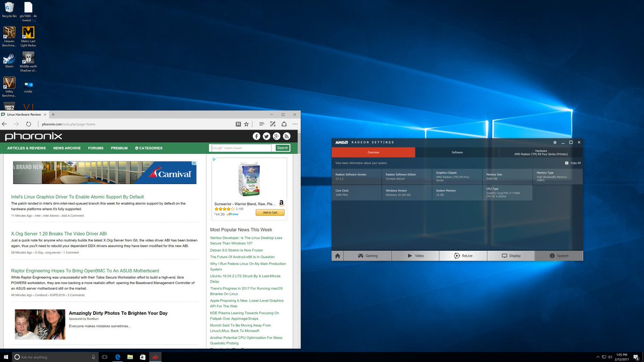The image size is (644, 362).
Task: Click the Carnival banner advertisement
Action: pyautogui.click(x=105, y=173)
